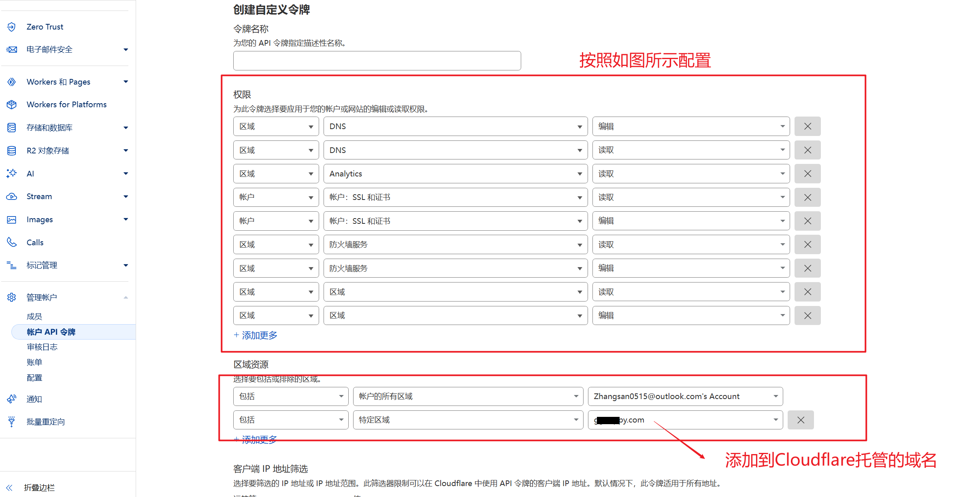Click the Stream cloud icon in sidebar
Screen dimensions: 980x497
(x=11, y=196)
